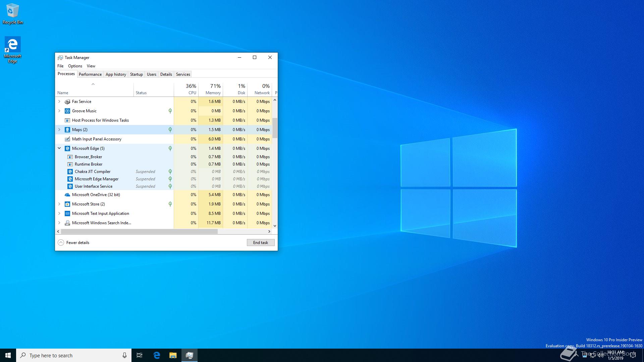Sort processes by the CPU column
The image size is (644, 362).
[186, 89]
